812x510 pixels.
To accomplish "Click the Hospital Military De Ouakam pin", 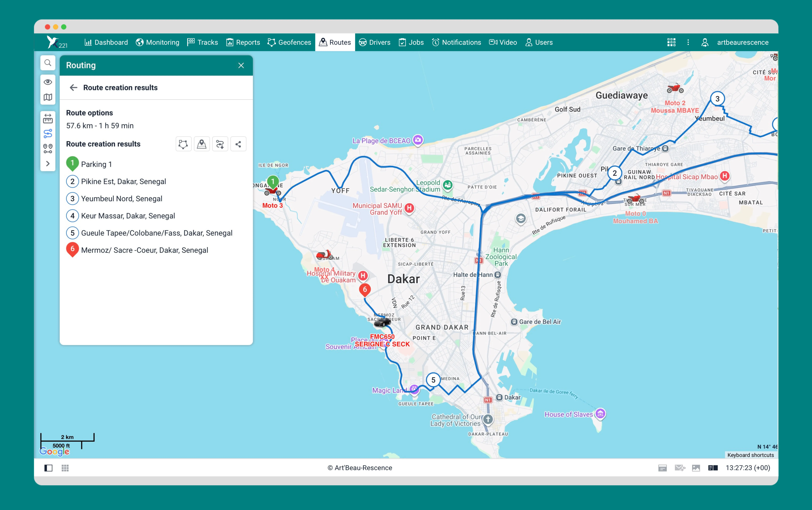I will click(363, 276).
